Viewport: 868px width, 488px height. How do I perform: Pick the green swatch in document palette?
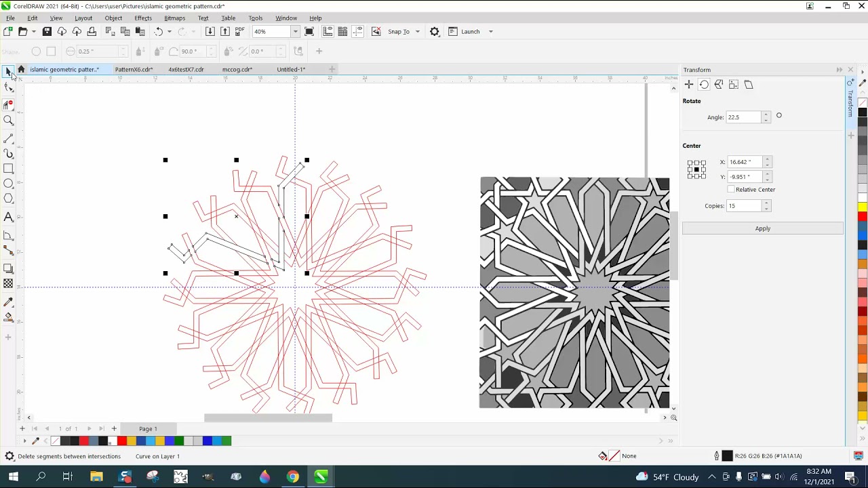pyautogui.click(x=178, y=441)
